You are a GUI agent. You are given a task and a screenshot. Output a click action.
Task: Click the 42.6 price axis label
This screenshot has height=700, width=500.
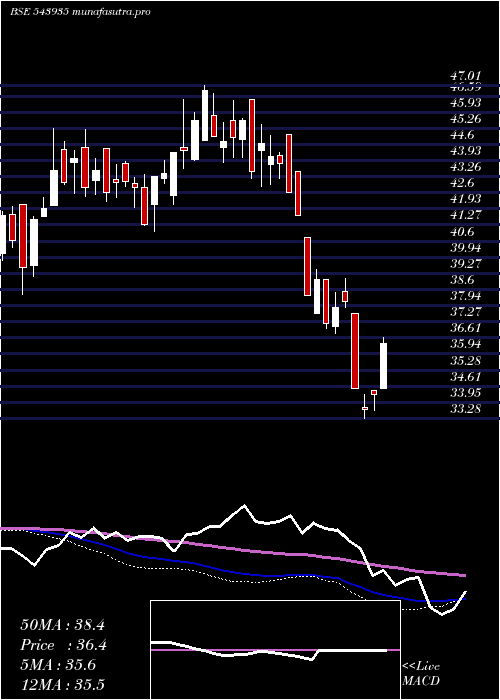coord(462,183)
